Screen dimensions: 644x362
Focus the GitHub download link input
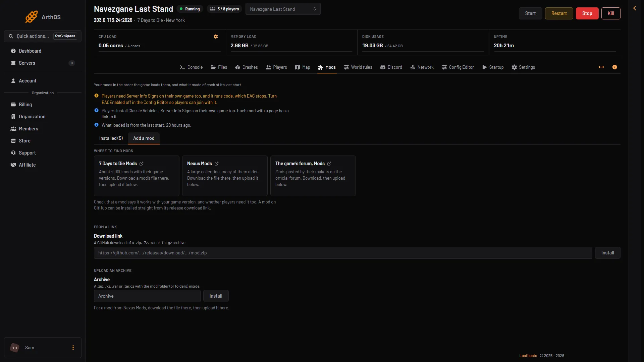pyautogui.click(x=343, y=253)
